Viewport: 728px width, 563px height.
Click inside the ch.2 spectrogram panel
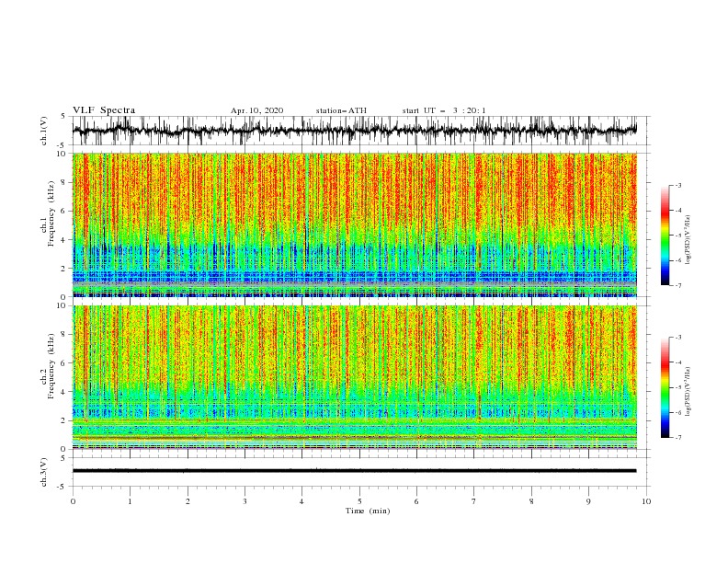[x=355, y=377]
